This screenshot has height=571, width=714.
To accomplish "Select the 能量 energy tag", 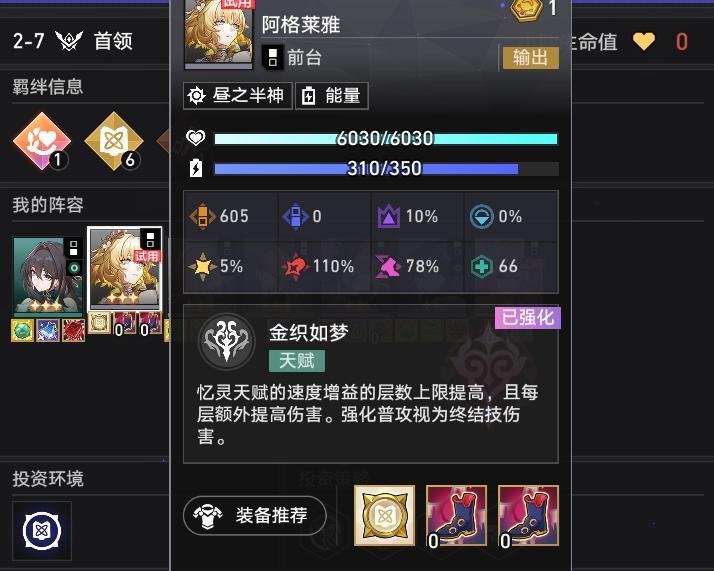I will coord(332,96).
